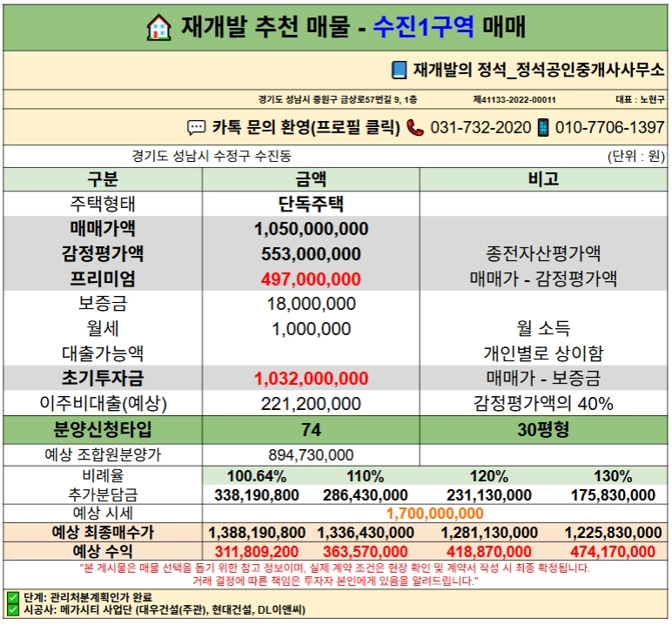The width and height of the screenshot is (672, 625).
Task: Select the 초기투자금 value 1,032,000,000
Action: point(311,379)
